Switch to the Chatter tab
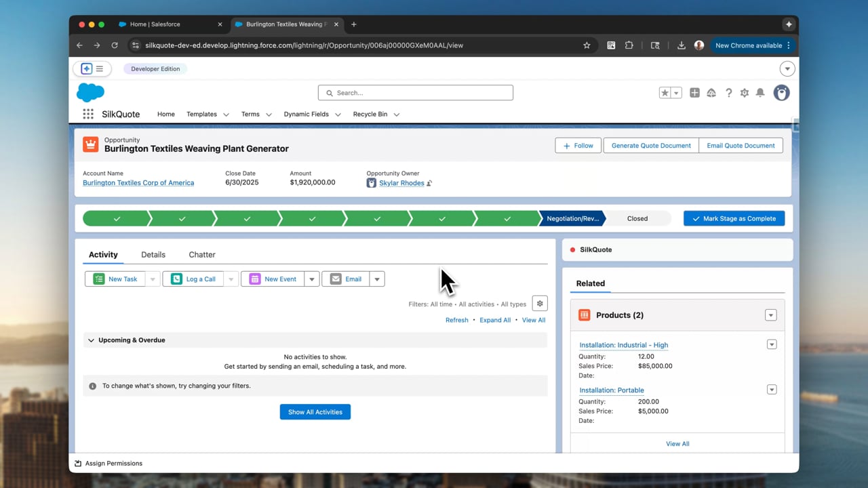Viewport: 868px width, 488px height. tap(202, 255)
